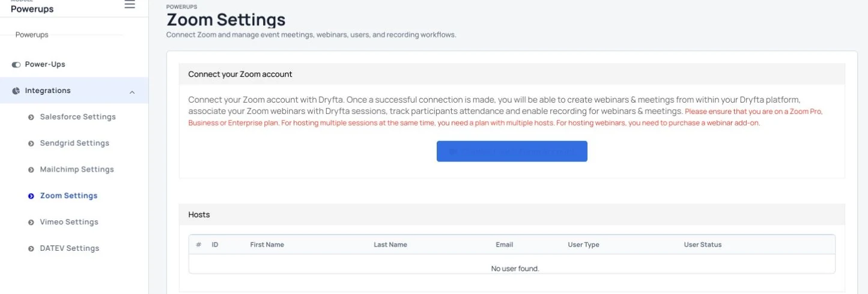Open Vimeo Settings

pos(69,222)
